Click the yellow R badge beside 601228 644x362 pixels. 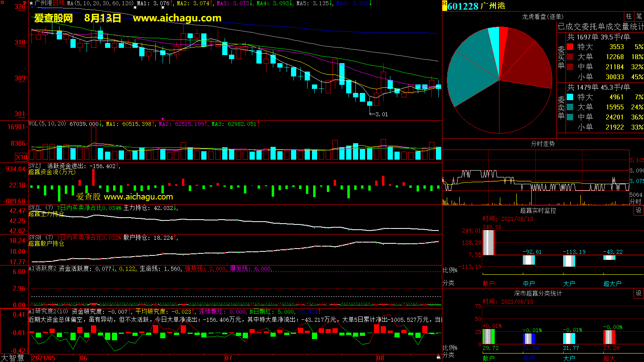pyautogui.click(x=444, y=6)
